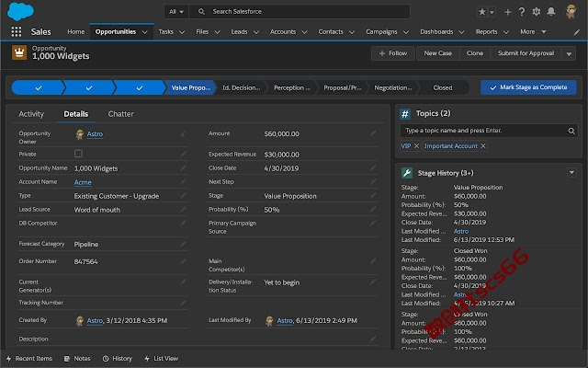This screenshot has height=368, width=588.
Task: Edit the Order Number pencil icon
Action: [x=183, y=261]
